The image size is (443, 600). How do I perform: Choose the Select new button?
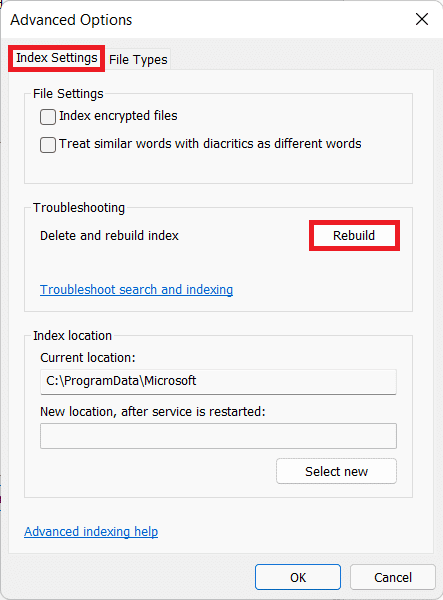point(336,471)
